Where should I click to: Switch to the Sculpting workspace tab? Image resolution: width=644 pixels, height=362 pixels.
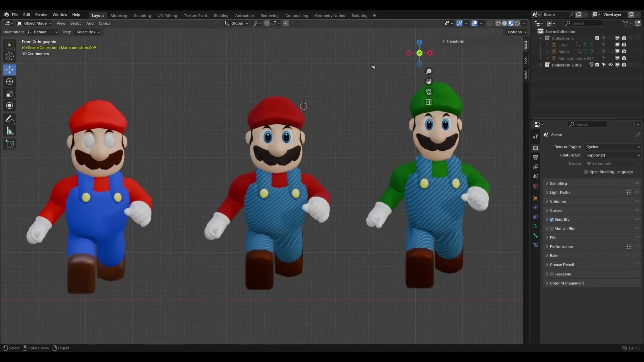pos(142,15)
